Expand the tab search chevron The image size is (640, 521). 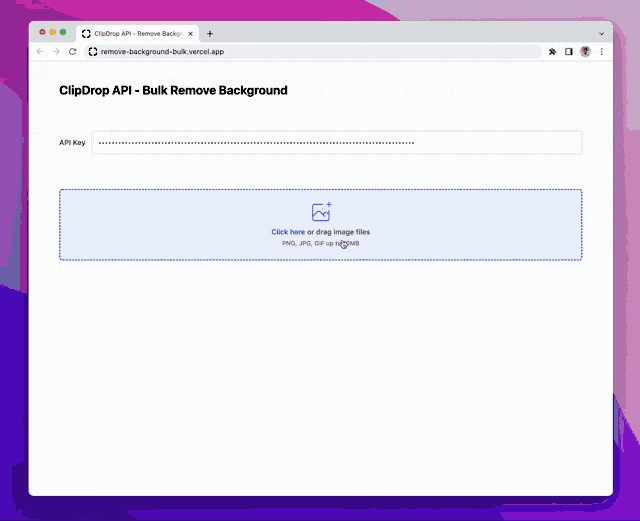pyautogui.click(x=602, y=34)
